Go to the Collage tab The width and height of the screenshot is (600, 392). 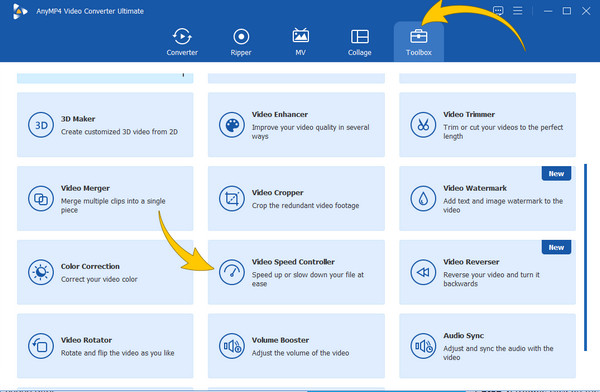click(x=360, y=42)
